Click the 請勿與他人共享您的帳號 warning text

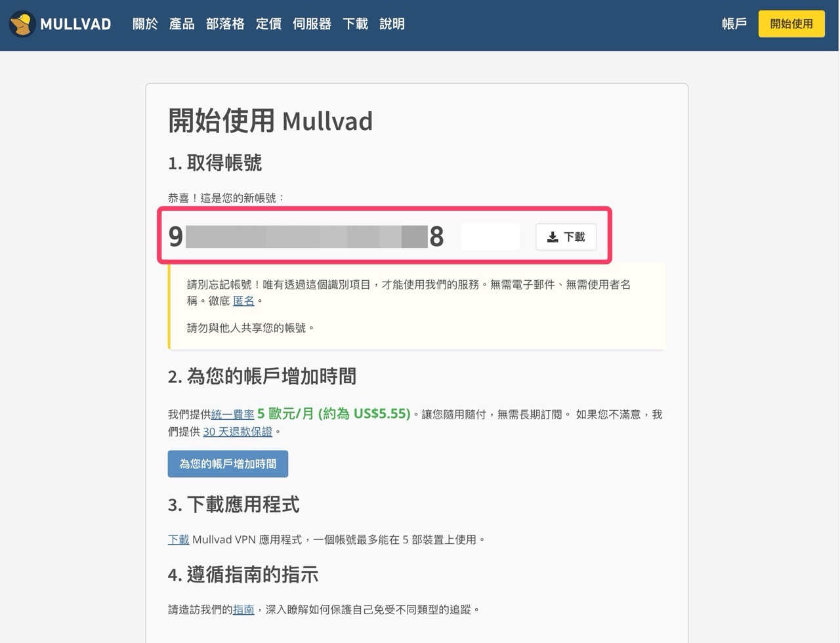[x=251, y=328]
